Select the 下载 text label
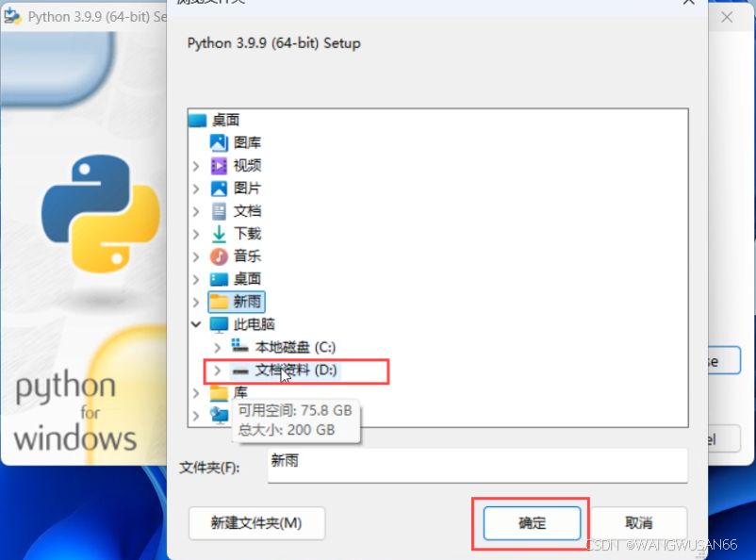The width and height of the screenshot is (756, 560). tap(247, 234)
